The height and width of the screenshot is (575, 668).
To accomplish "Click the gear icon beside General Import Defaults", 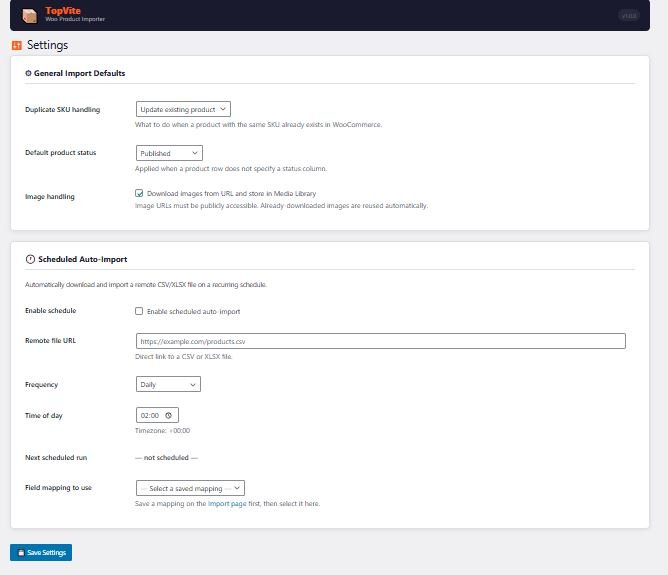I will tap(28, 74).
